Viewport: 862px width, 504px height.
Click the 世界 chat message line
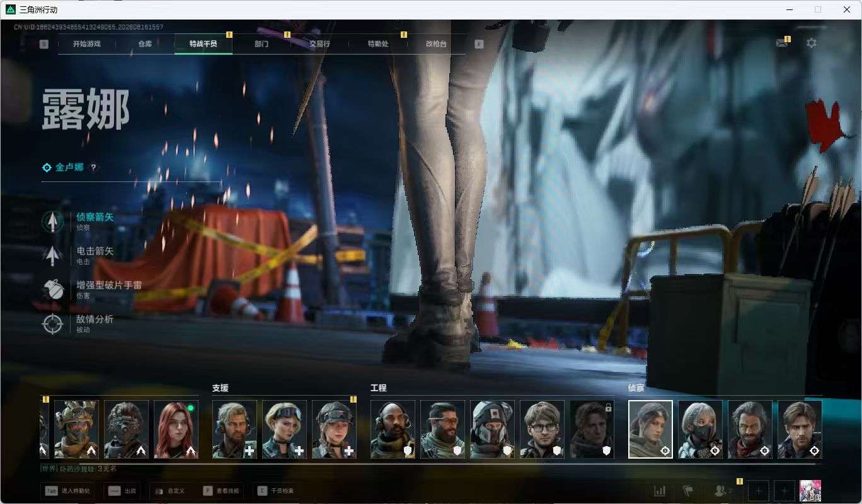point(79,469)
